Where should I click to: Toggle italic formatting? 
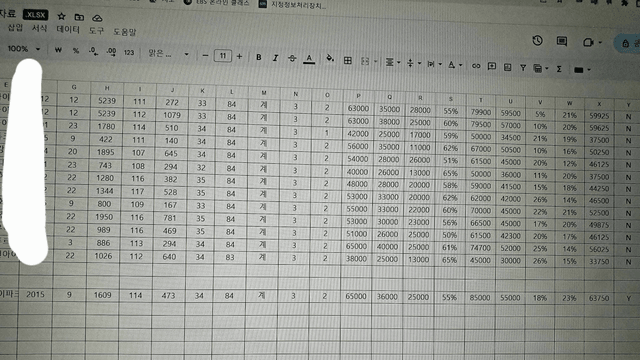tap(276, 58)
